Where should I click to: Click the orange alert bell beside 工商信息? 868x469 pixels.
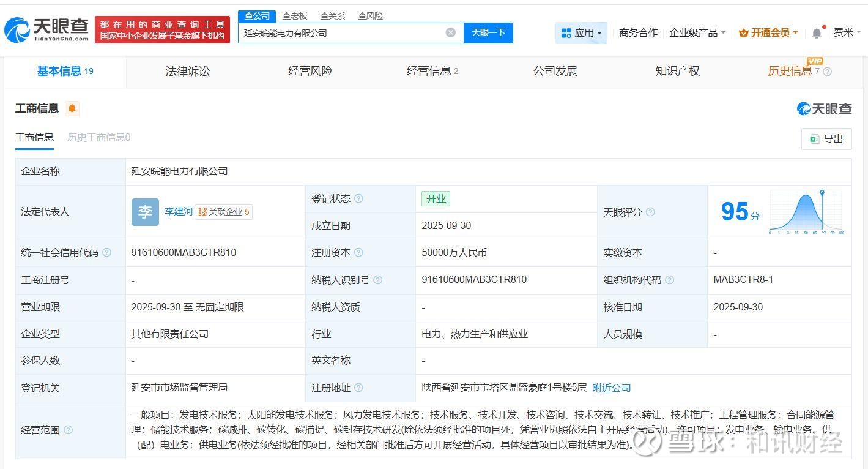coord(72,108)
